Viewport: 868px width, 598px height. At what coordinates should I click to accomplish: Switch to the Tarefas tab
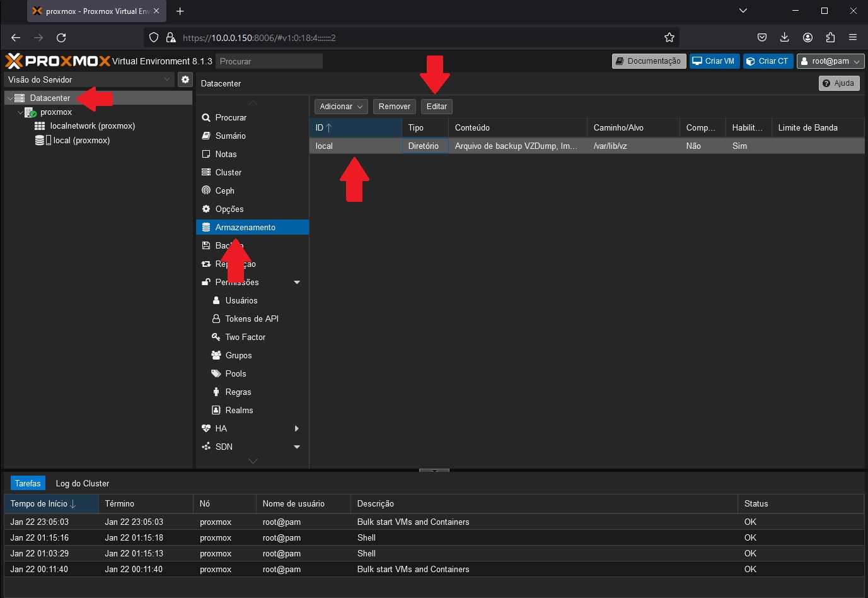pos(28,484)
